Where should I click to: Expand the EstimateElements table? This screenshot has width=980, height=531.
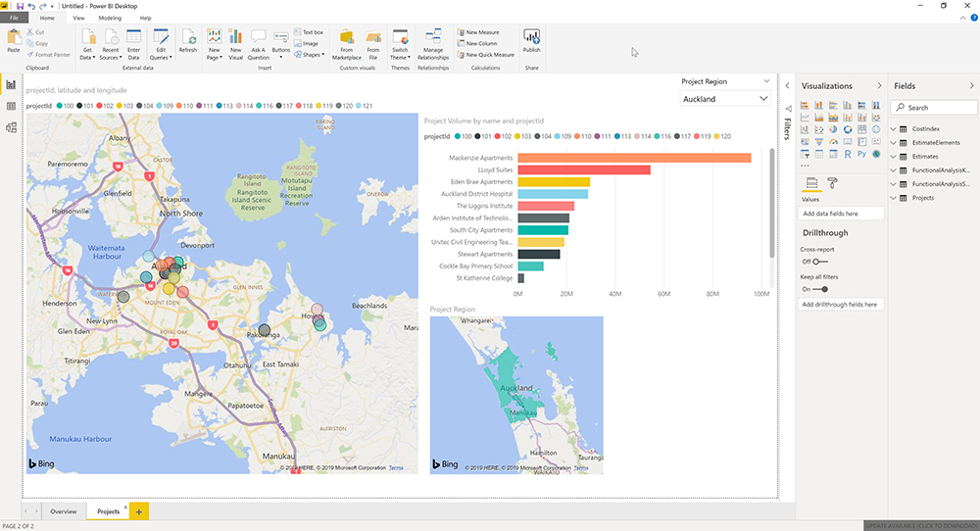(x=893, y=142)
